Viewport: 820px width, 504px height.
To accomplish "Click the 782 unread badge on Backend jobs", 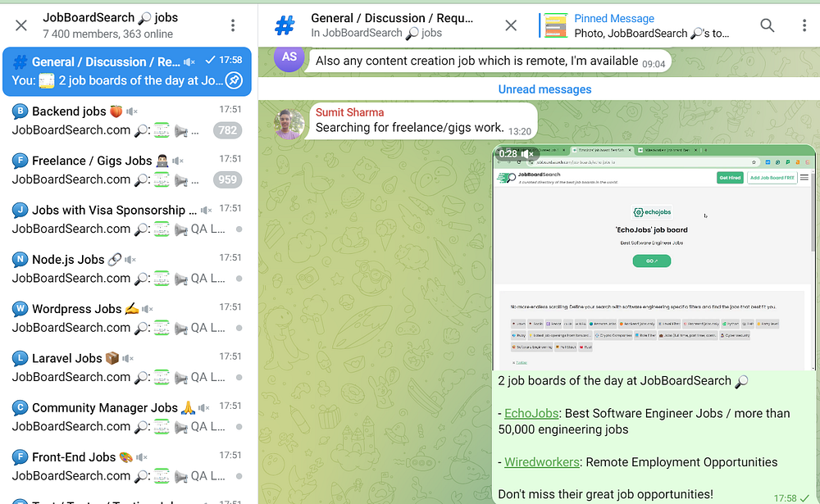I will 227,130.
